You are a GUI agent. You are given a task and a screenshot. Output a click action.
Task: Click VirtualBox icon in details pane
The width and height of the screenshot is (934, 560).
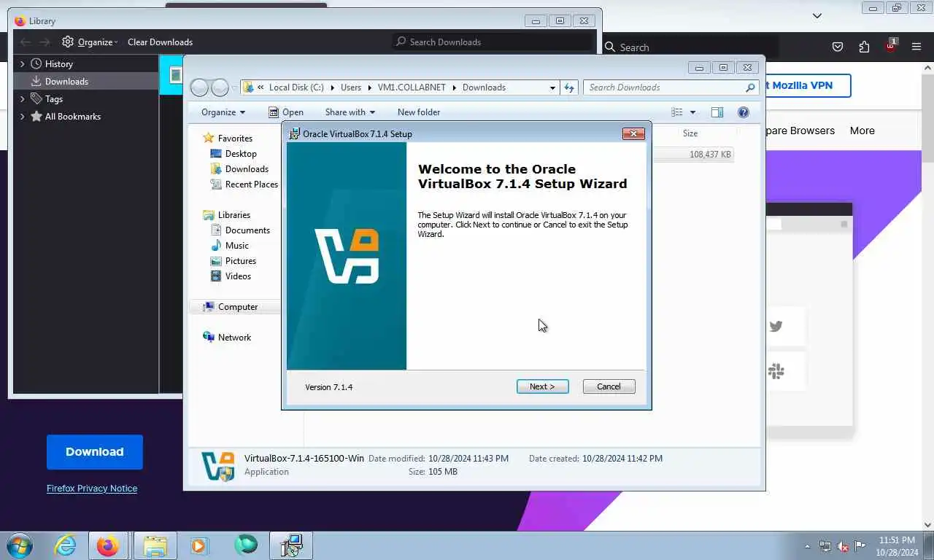click(218, 465)
